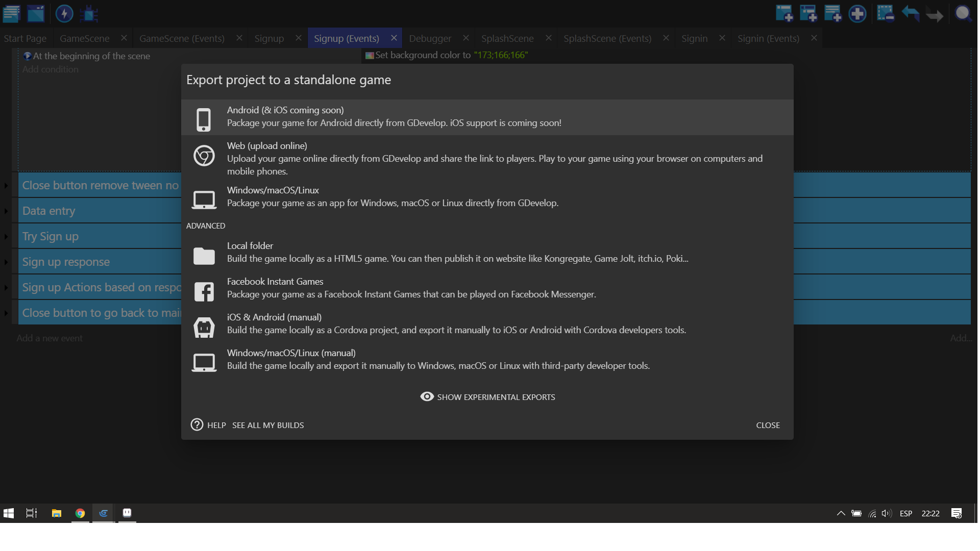Select the Signup (Events) tab
This screenshot has width=980, height=551.
pos(346,38)
